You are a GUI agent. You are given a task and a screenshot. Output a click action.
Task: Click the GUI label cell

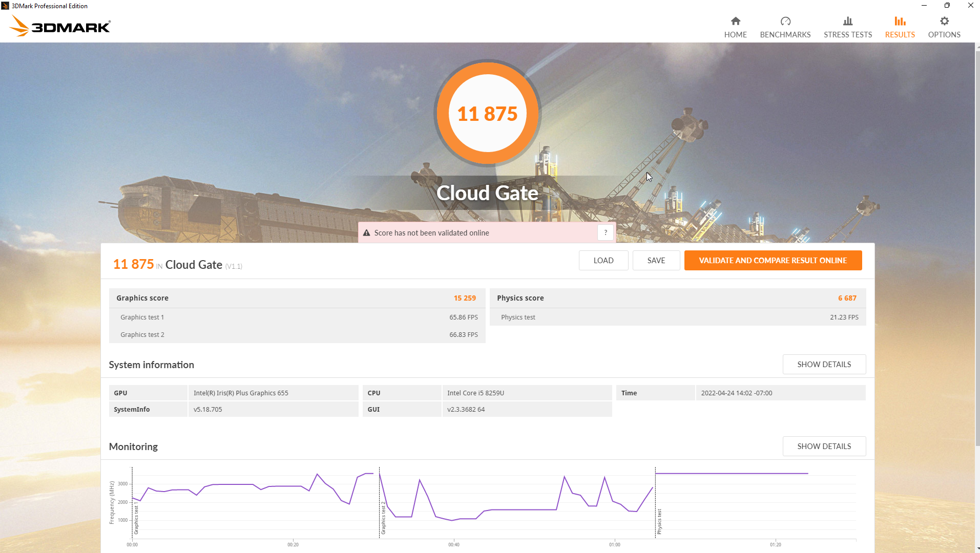click(402, 409)
